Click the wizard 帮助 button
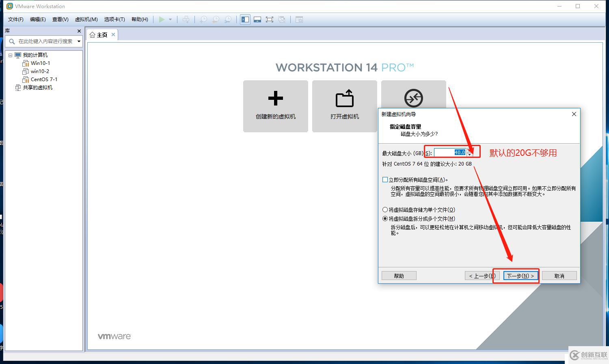This screenshot has width=609, height=364. click(x=399, y=276)
